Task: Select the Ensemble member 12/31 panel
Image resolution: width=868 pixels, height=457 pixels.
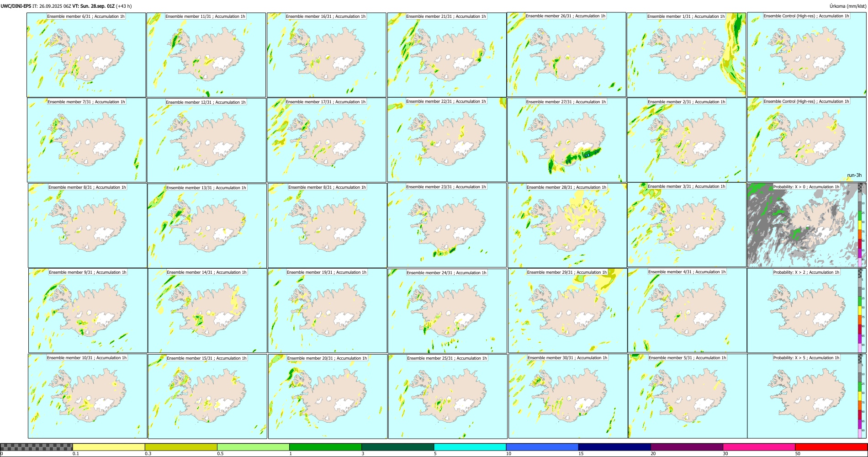Action: tap(206, 140)
